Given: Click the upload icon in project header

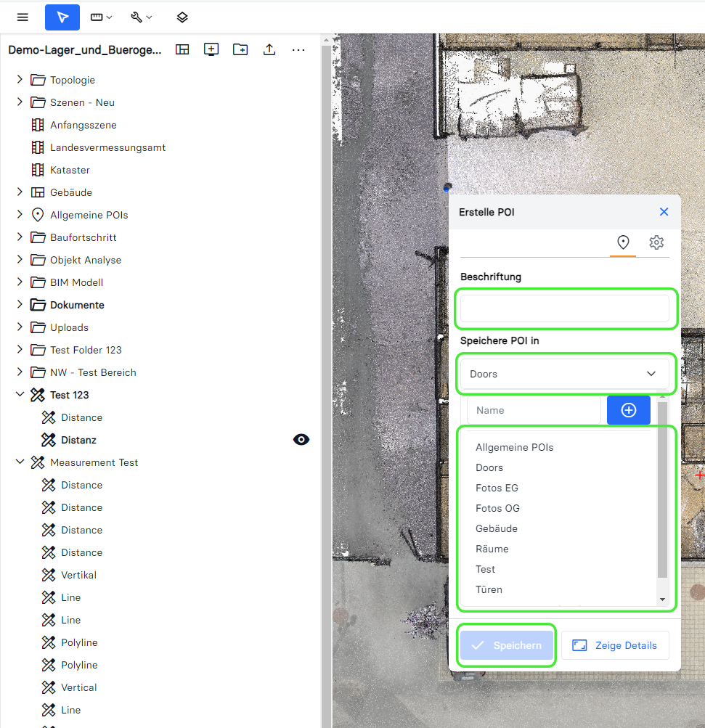Looking at the screenshot, I should pyautogui.click(x=269, y=49).
